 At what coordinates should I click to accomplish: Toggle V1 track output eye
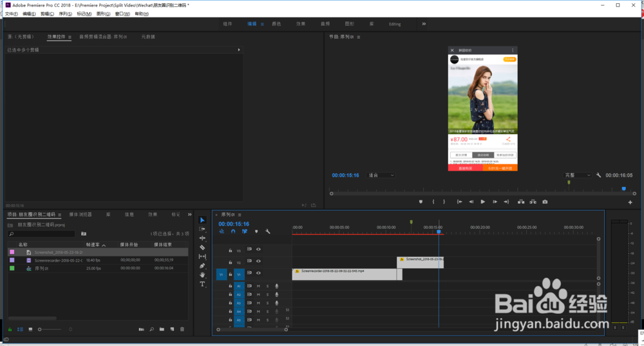tap(258, 273)
